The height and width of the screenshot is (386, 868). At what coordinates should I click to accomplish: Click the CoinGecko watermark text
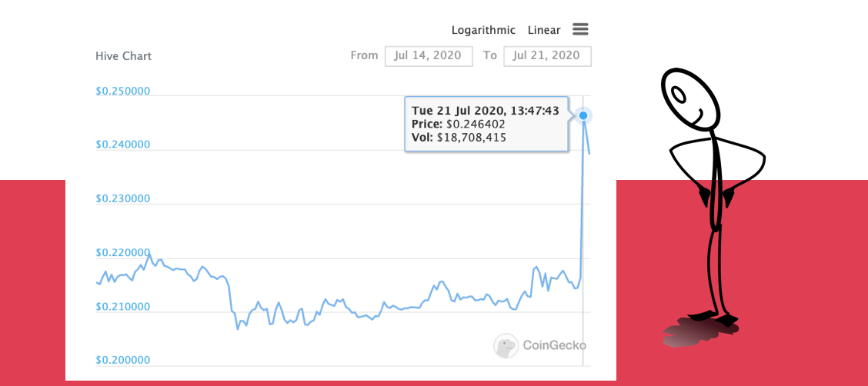coord(554,346)
